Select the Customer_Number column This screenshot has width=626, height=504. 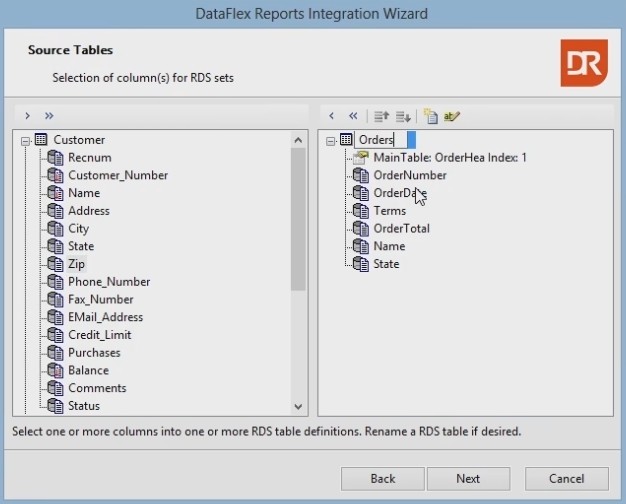pos(117,175)
